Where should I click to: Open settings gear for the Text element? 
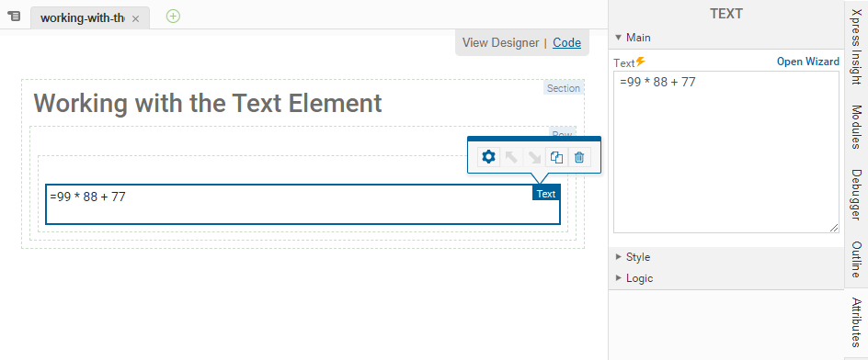coord(488,158)
